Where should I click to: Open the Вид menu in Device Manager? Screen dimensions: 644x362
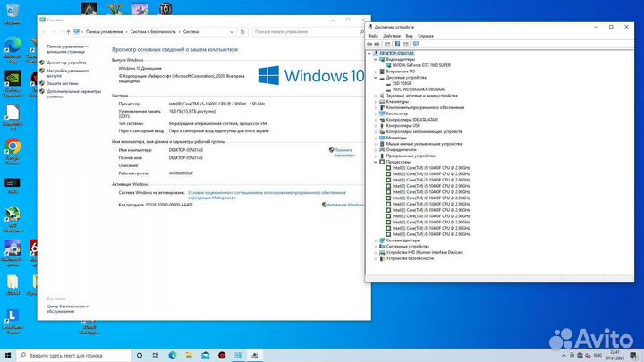(409, 36)
